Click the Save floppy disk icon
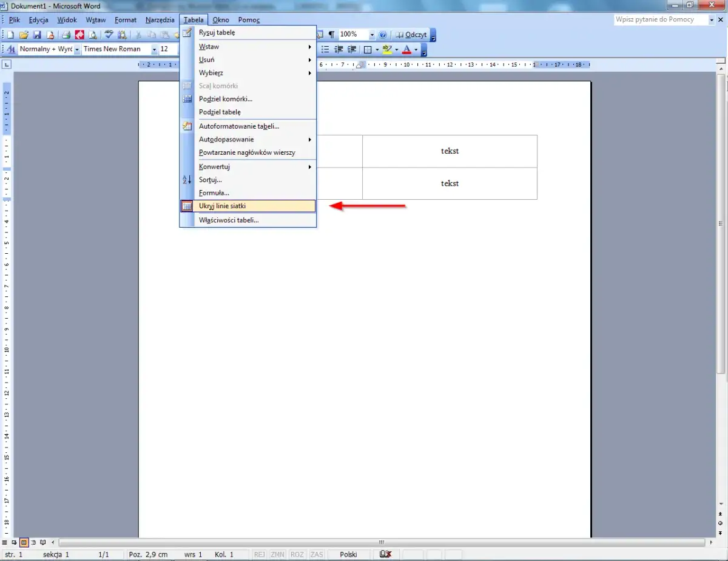728x561 pixels. coord(36,35)
